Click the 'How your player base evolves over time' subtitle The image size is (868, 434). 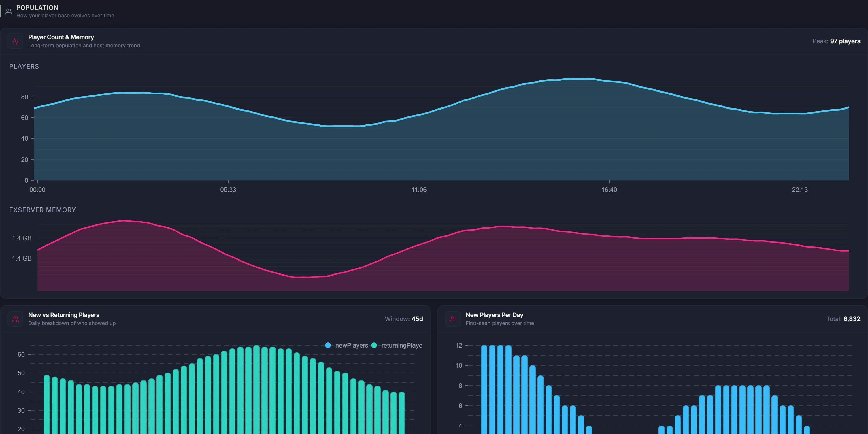[65, 16]
